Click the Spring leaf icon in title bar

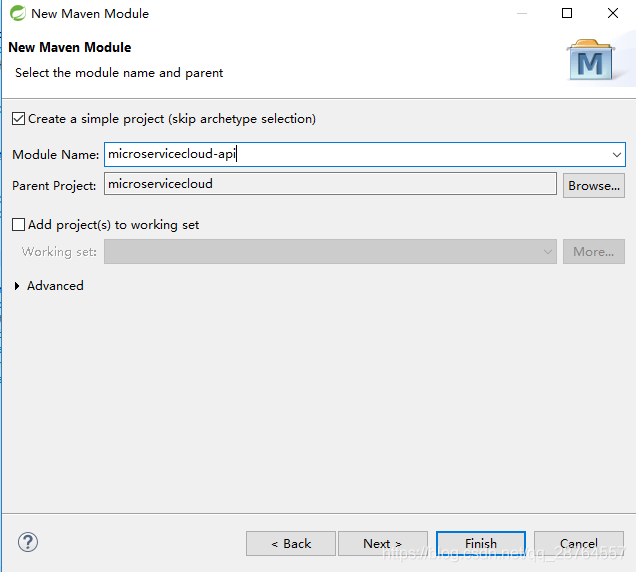18,13
